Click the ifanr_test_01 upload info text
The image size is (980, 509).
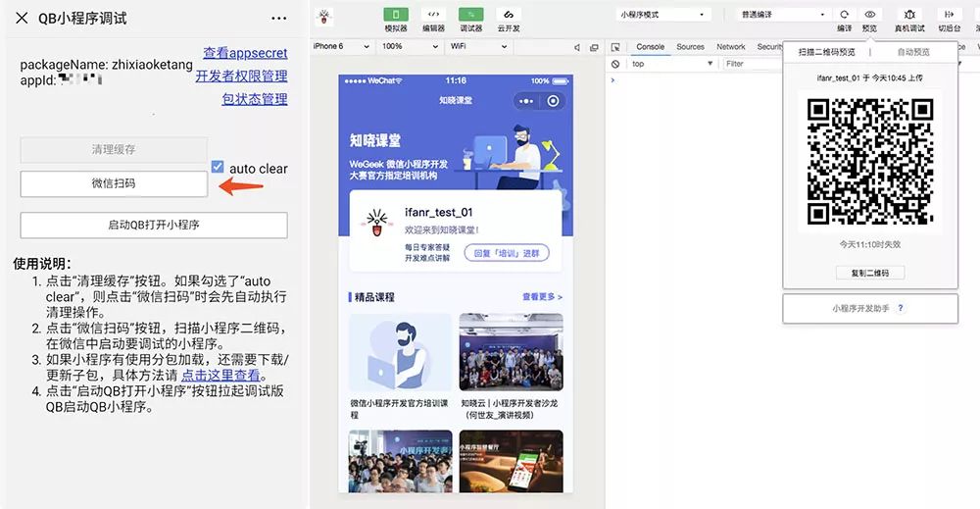click(869, 78)
